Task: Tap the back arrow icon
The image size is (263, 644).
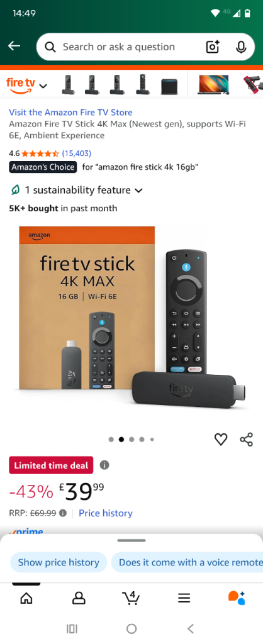Action: coord(14,46)
